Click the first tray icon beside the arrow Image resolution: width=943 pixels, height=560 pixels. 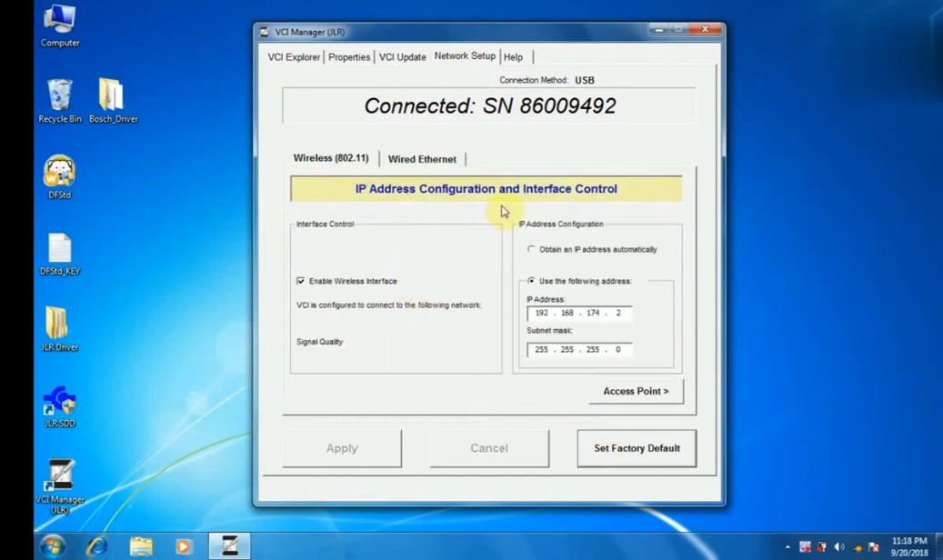[805, 546]
